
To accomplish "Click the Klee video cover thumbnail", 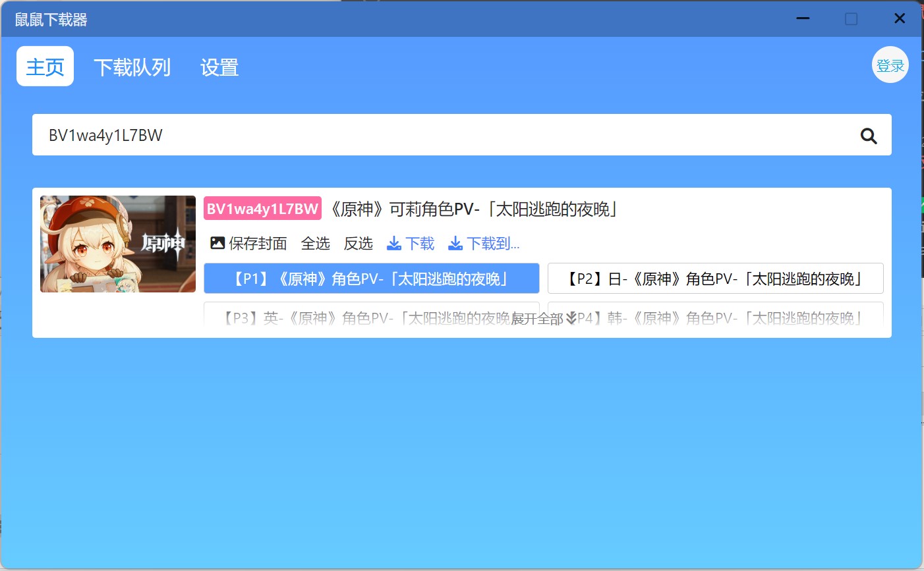I will pos(118,244).
